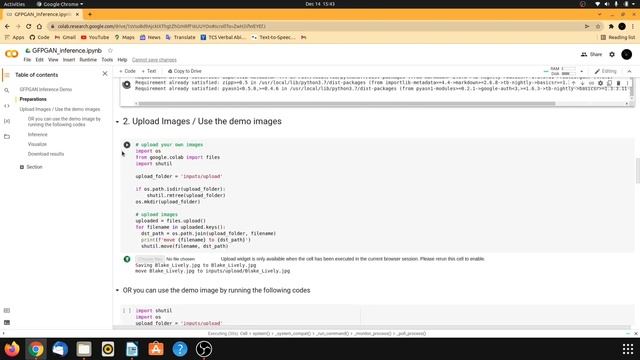Bookmark this page with the star icon

coord(598,26)
